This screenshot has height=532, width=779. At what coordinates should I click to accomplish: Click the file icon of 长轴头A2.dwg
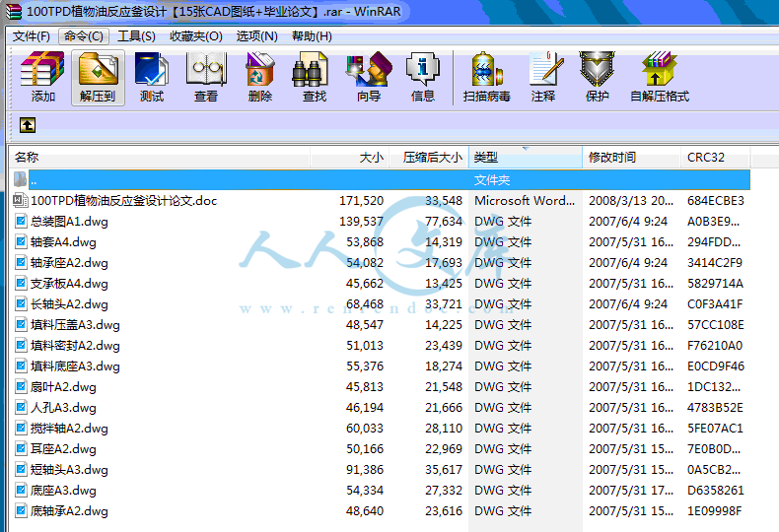21,303
